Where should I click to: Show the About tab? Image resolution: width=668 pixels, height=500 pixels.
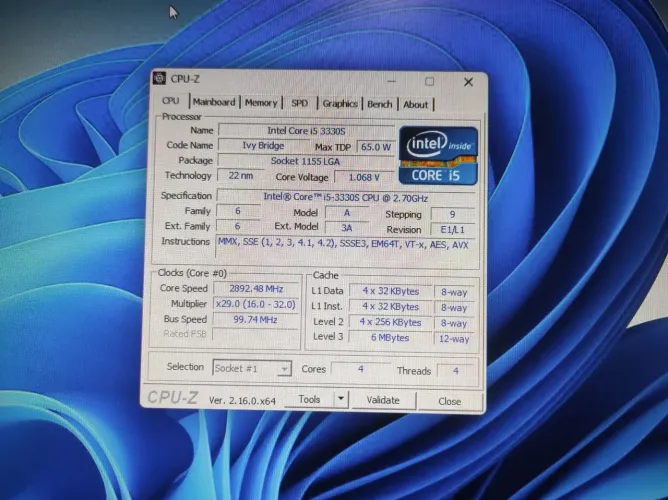(x=415, y=105)
